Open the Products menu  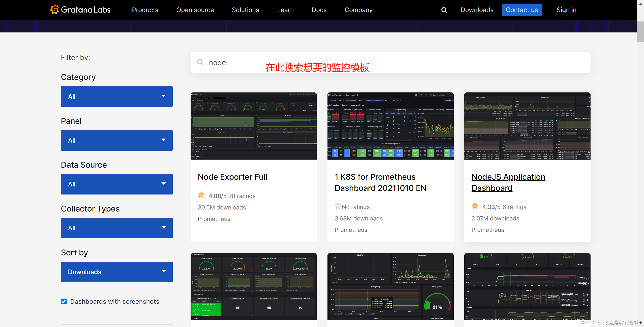coord(145,10)
